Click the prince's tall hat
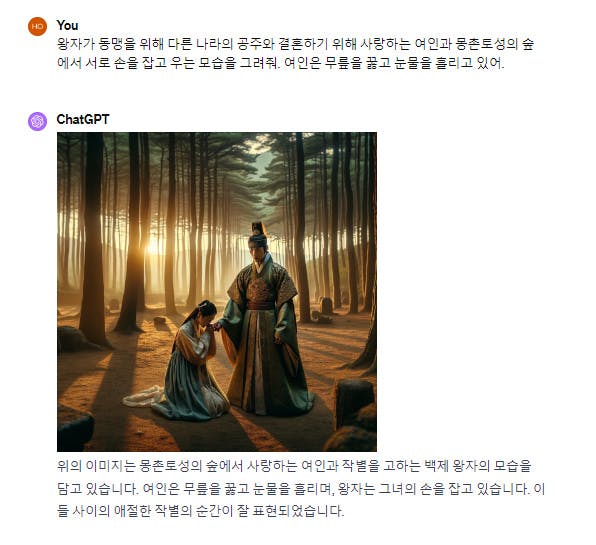This screenshot has height=545, width=596. [259, 230]
